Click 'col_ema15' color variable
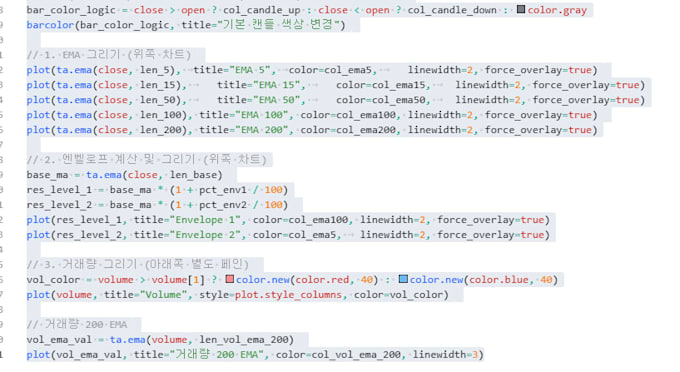 (x=399, y=85)
